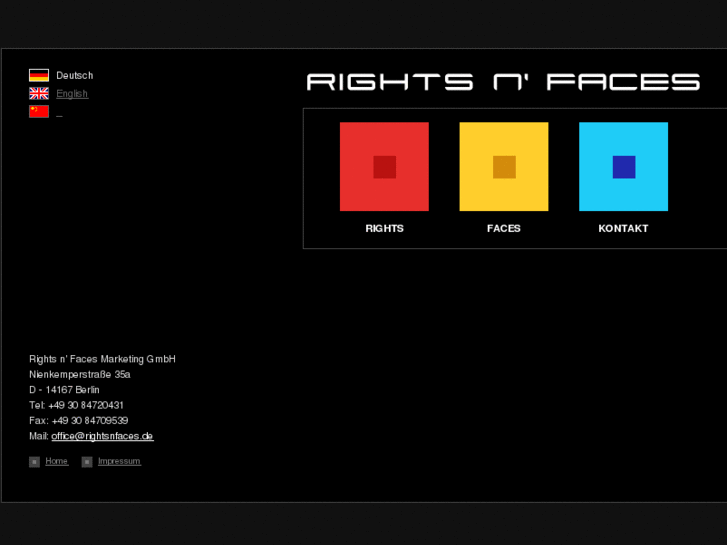This screenshot has height=545, width=727.
Task: Open the red Rights square tile
Action: pos(384,167)
